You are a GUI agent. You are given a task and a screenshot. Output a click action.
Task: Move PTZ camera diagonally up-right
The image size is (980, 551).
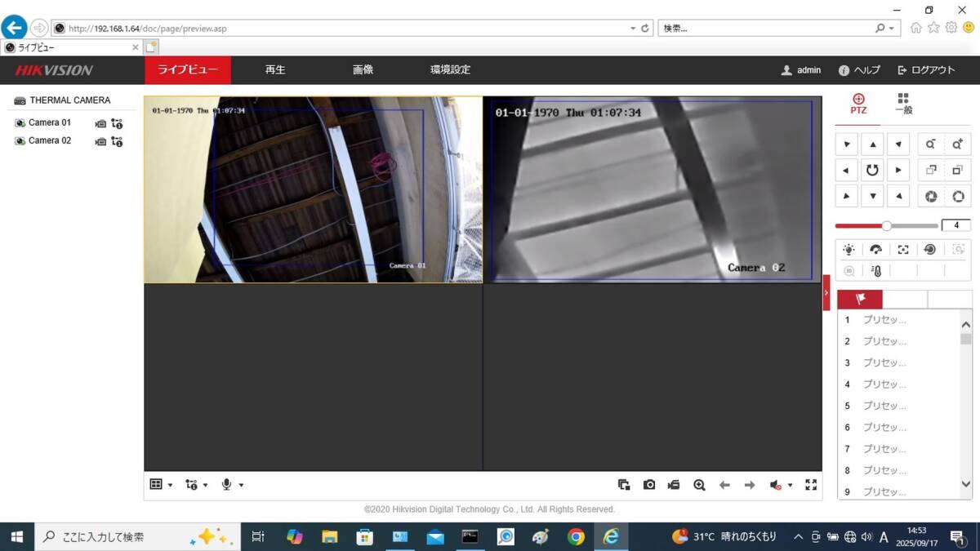[x=898, y=144]
